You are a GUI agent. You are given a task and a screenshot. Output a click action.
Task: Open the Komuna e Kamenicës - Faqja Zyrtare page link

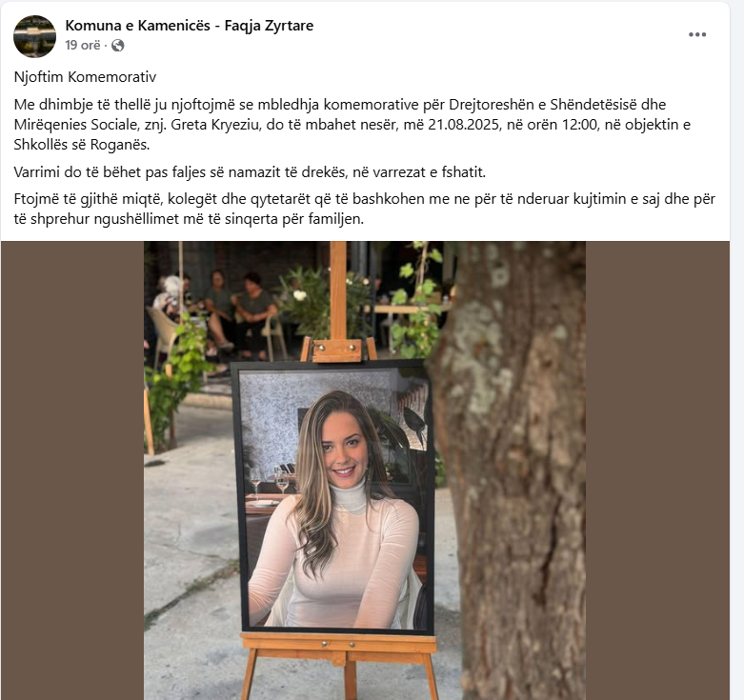[190, 26]
